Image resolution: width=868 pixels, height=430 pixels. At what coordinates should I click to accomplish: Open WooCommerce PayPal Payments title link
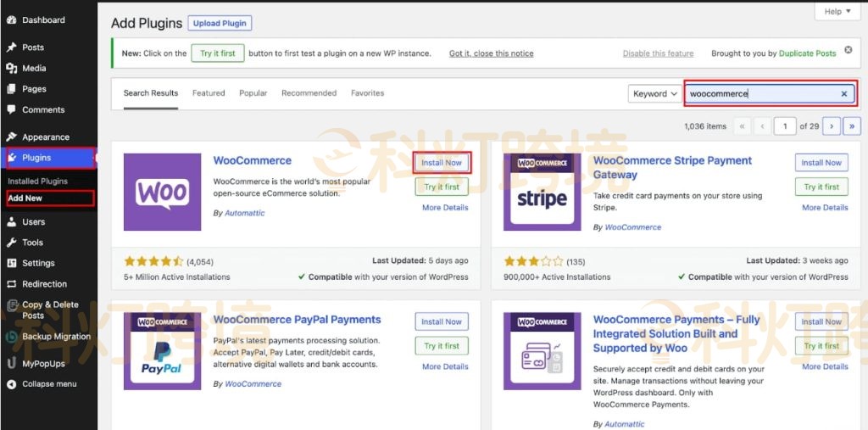coord(298,320)
